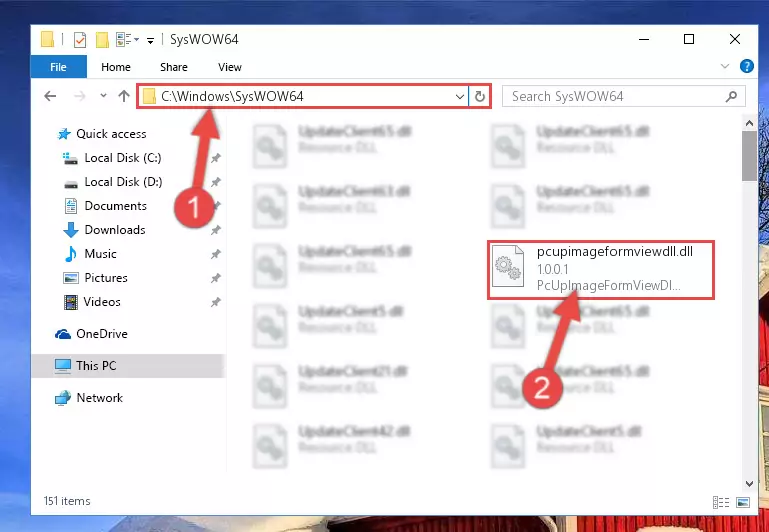Select the pcupimageformviewdll.dll file name
The image size is (769, 532).
615,252
